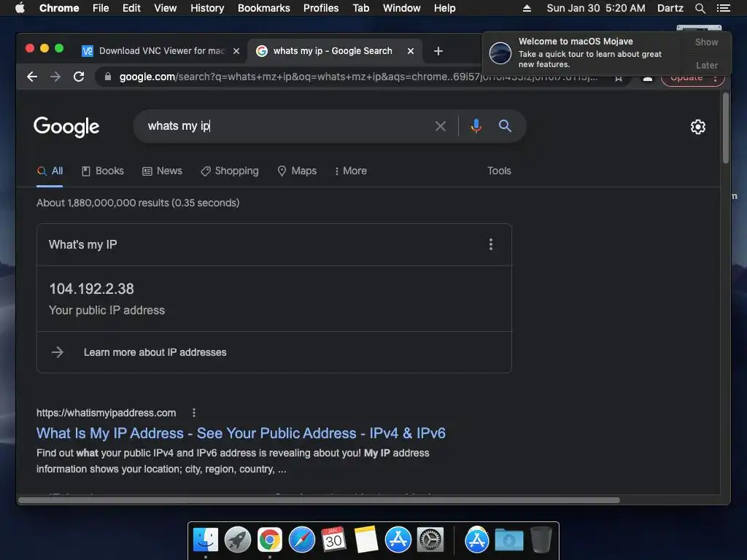
Task: Open three-dot menu on What's my IP card
Action: tap(491, 244)
